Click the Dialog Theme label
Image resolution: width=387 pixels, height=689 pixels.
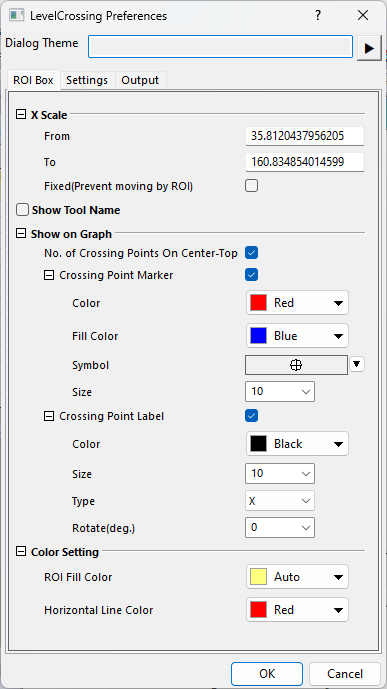[42, 43]
